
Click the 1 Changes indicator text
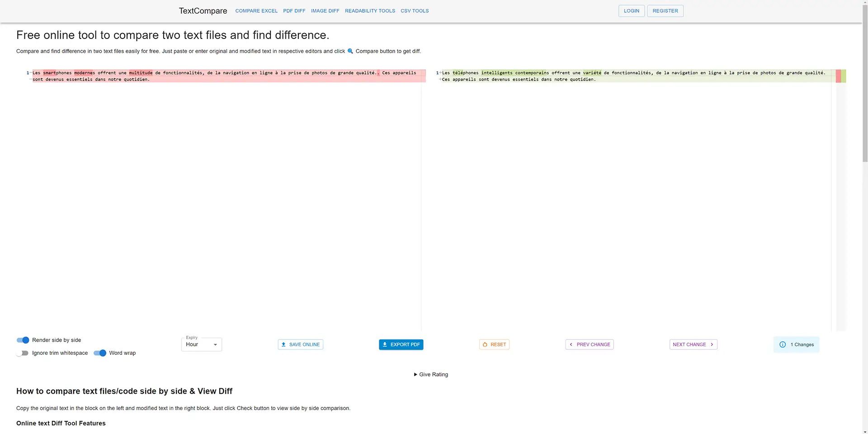pyautogui.click(x=802, y=344)
